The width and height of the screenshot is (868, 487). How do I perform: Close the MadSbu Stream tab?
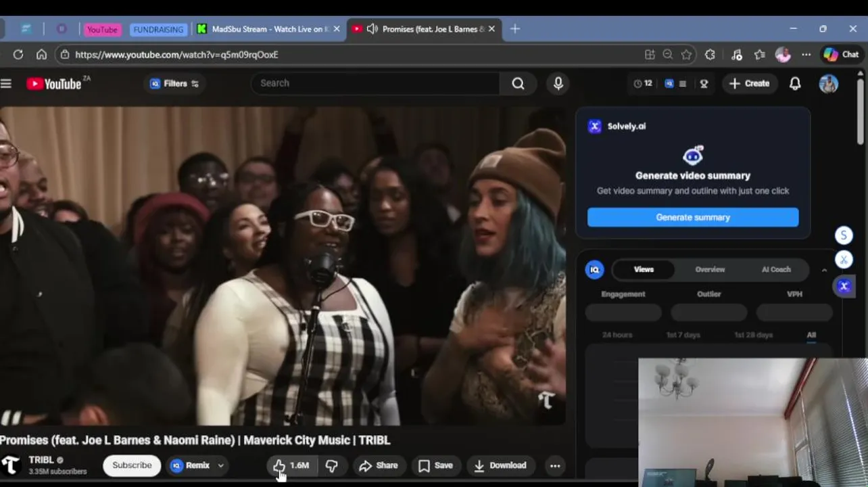pyautogui.click(x=336, y=29)
